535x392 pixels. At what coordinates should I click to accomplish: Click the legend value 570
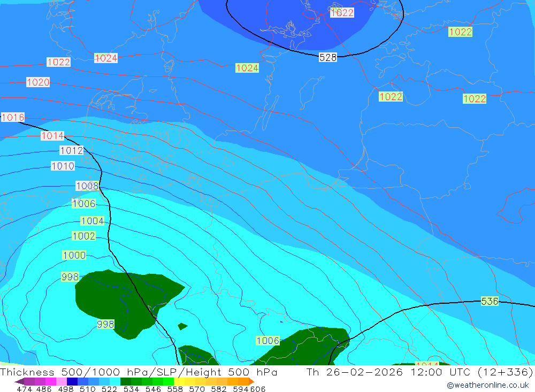197,389
